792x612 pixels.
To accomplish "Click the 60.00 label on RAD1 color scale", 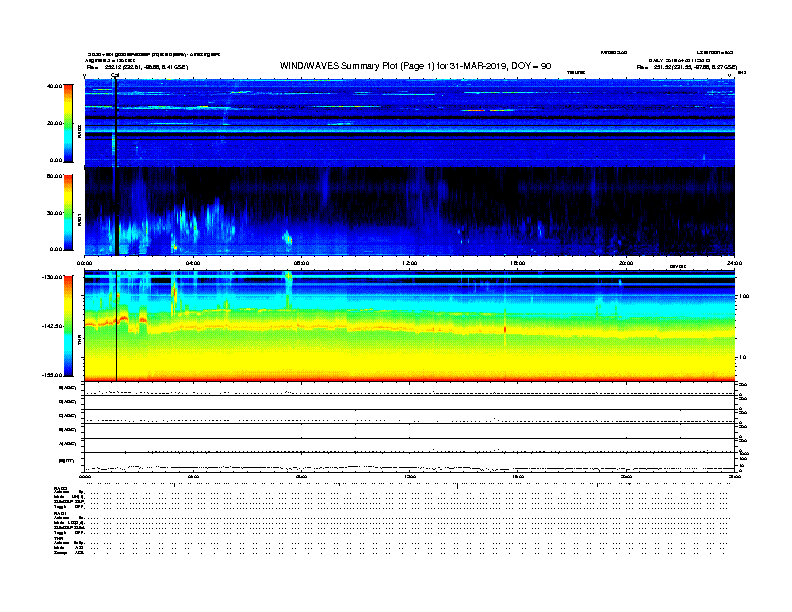I will [55, 176].
